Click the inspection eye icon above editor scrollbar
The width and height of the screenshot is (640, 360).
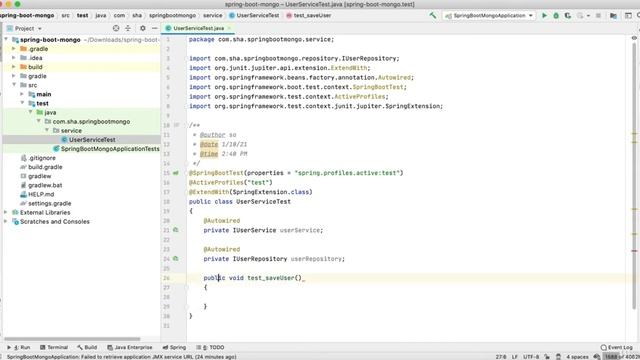click(634, 38)
